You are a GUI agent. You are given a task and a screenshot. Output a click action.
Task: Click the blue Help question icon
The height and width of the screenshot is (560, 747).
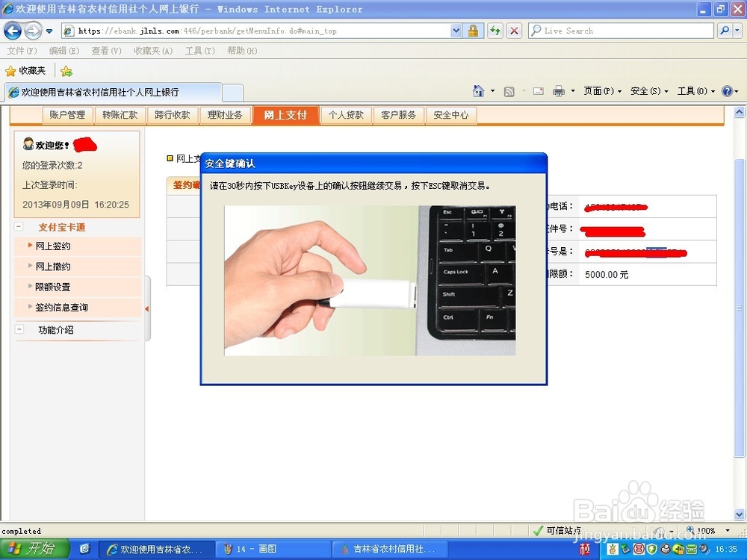(x=727, y=91)
